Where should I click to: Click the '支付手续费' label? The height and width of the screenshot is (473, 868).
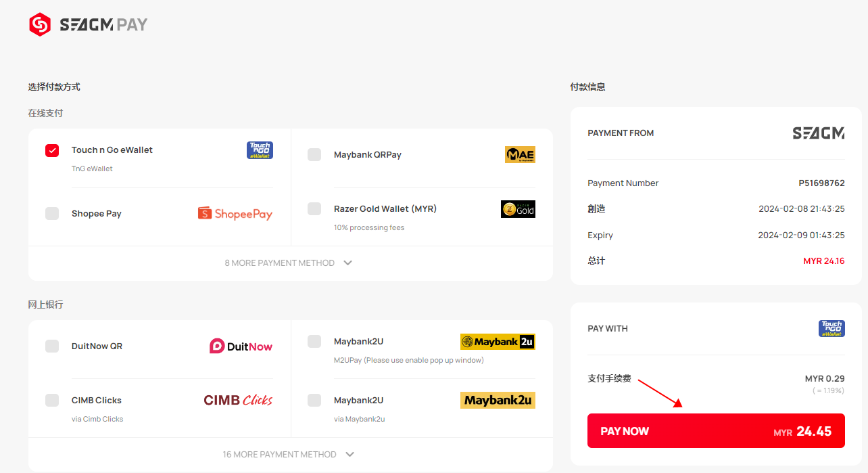[x=609, y=379]
